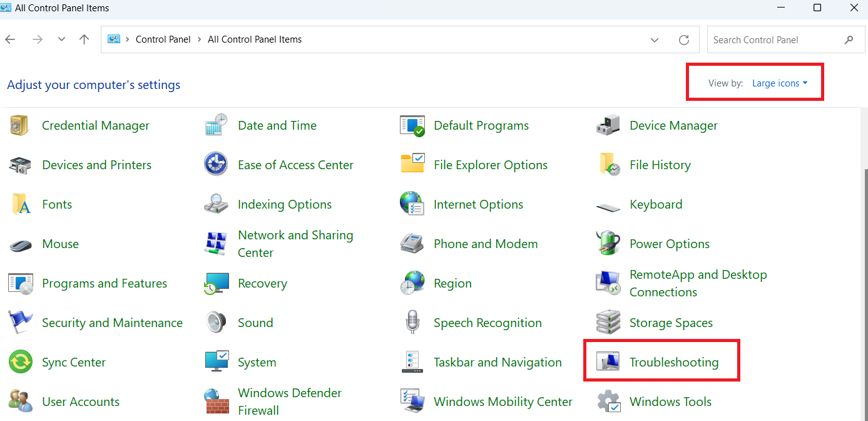This screenshot has height=421, width=868.
Task: Click the Sound speaker icon
Action: pos(216,323)
